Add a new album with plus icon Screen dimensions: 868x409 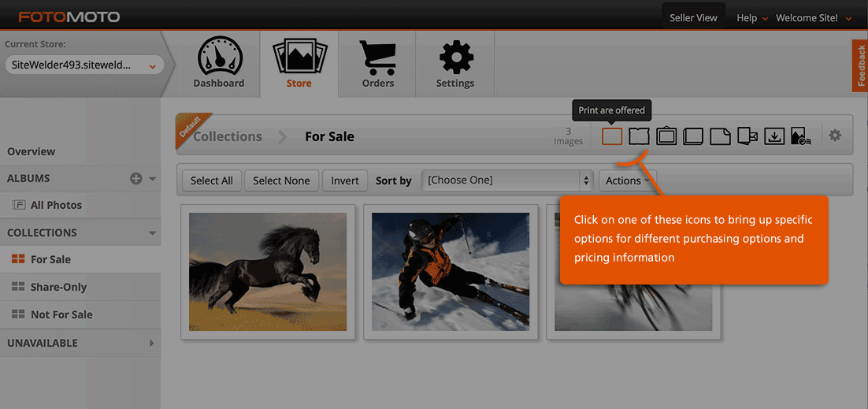[135, 179]
